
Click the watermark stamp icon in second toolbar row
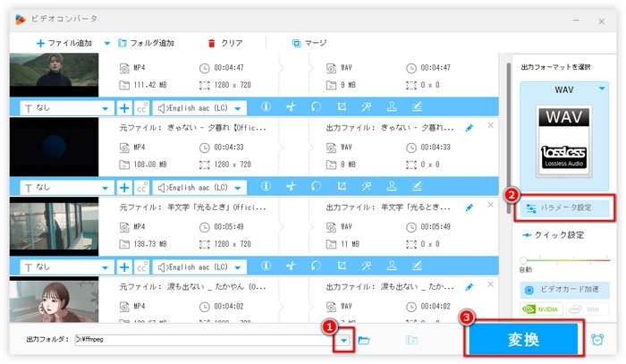[392, 187]
